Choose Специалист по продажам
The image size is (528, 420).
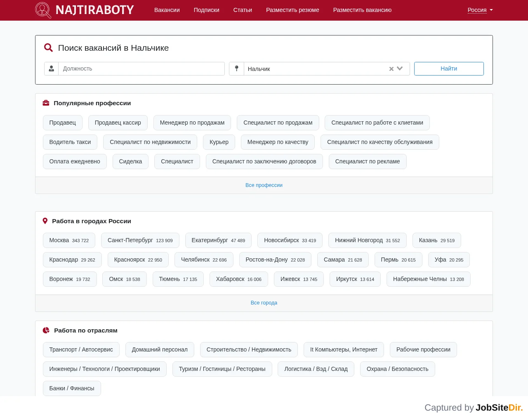pyautogui.click(x=278, y=123)
